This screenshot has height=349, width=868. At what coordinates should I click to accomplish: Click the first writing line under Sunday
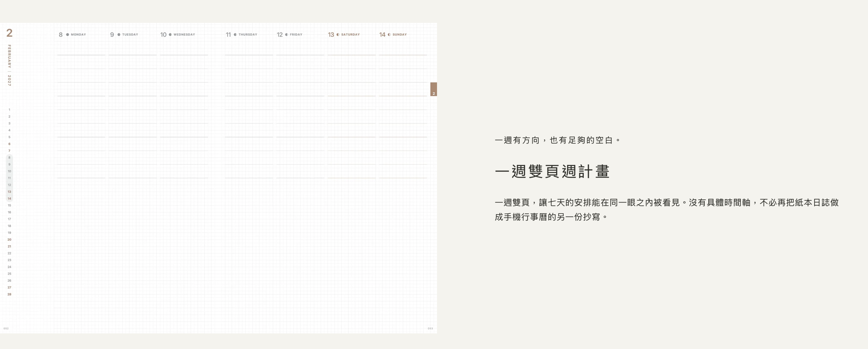403,55
